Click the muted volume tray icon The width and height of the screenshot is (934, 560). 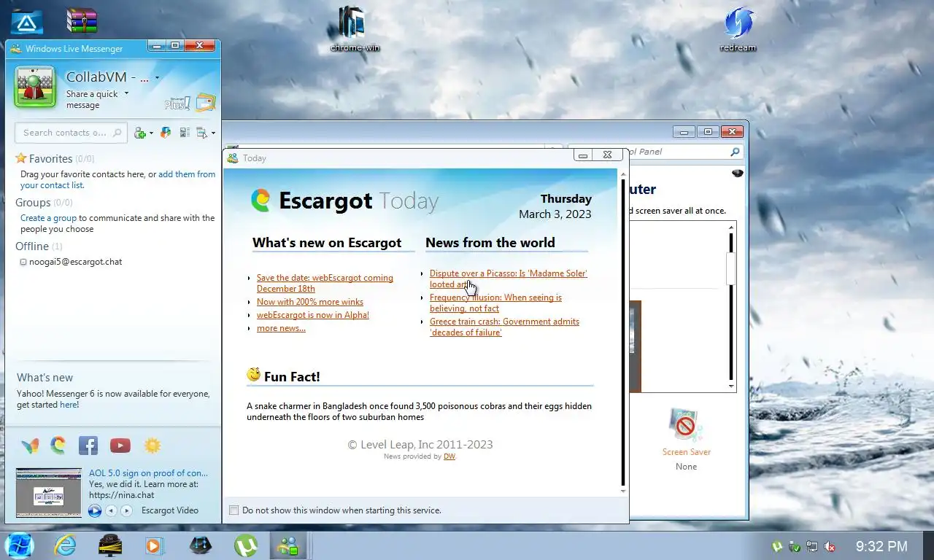[830, 546]
